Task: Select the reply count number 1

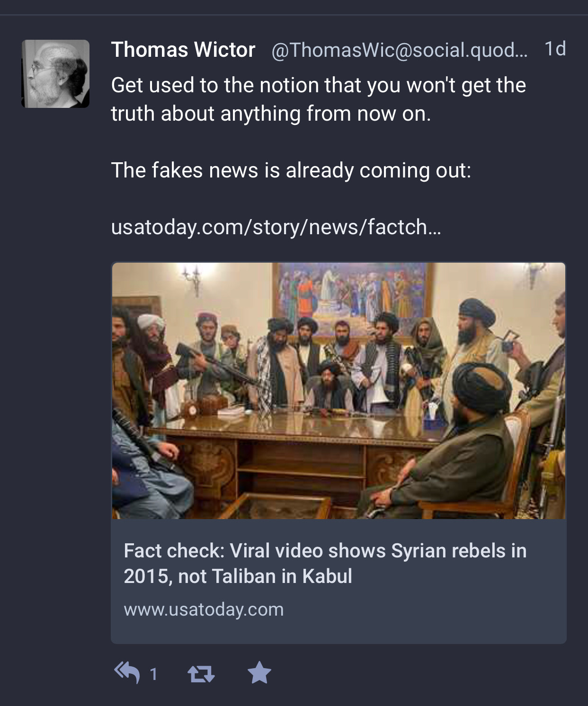Action: [153, 674]
